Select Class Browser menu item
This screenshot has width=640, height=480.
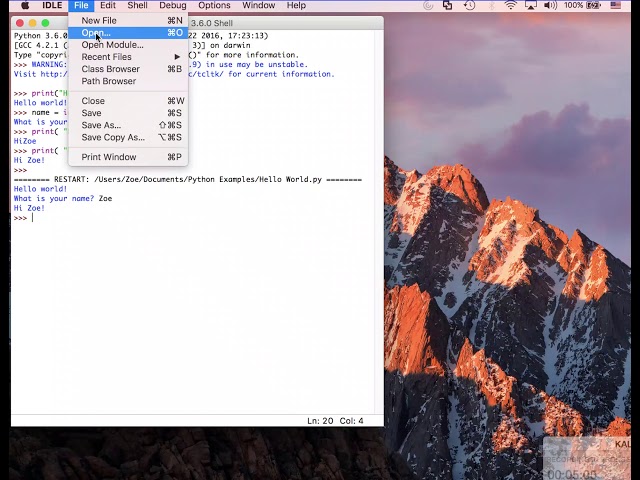[x=128, y=69]
